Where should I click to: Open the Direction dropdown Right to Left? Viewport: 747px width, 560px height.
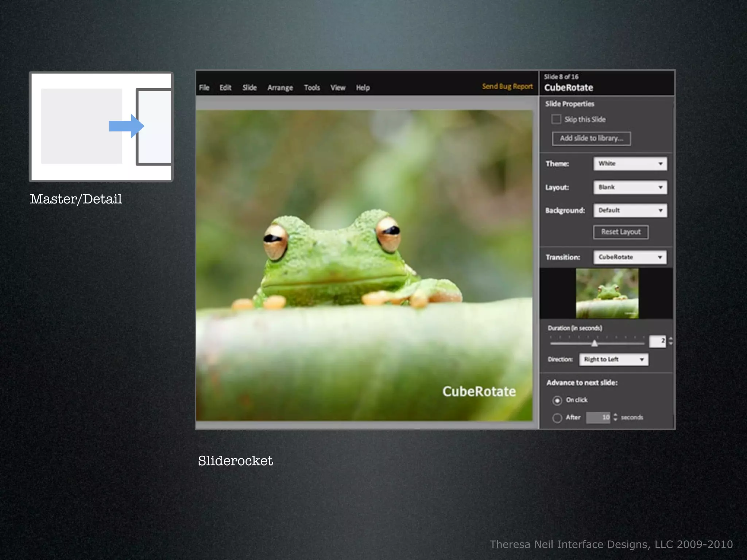(614, 359)
